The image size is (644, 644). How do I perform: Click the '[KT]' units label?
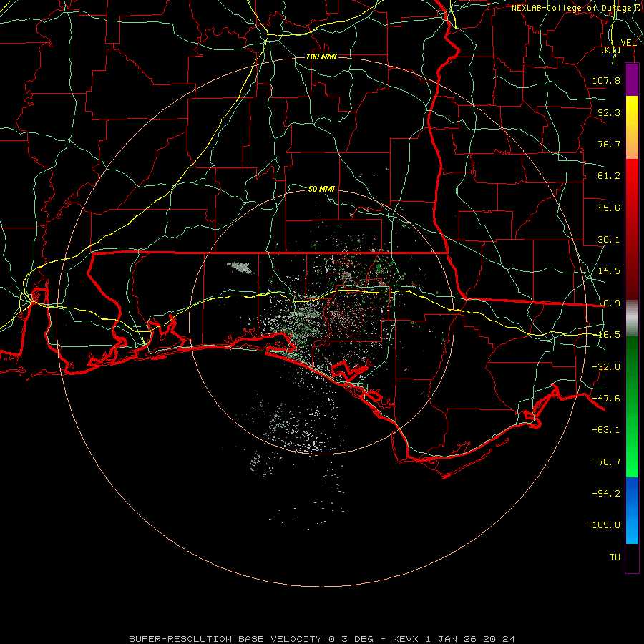pos(611,49)
